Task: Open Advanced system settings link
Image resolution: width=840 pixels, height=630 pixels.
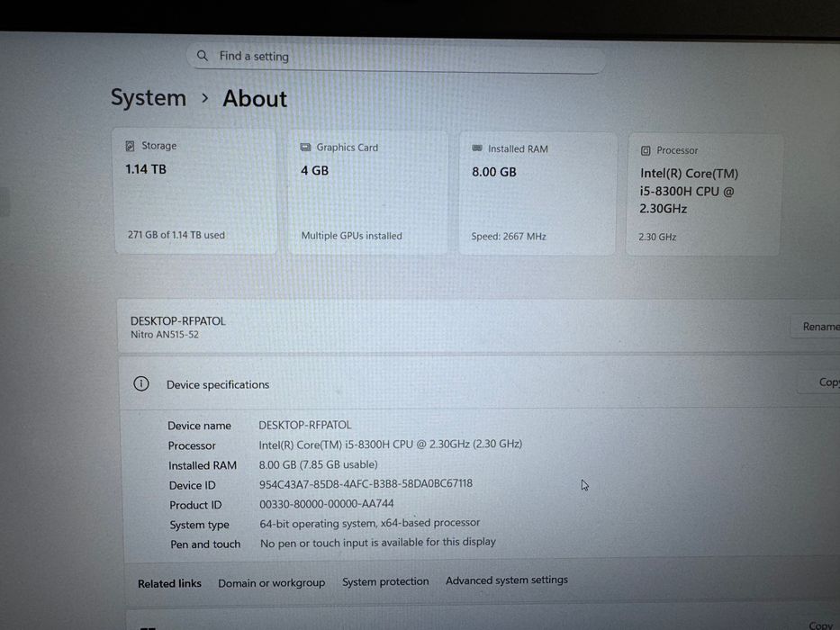Action: pyautogui.click(x=507, y=580)
